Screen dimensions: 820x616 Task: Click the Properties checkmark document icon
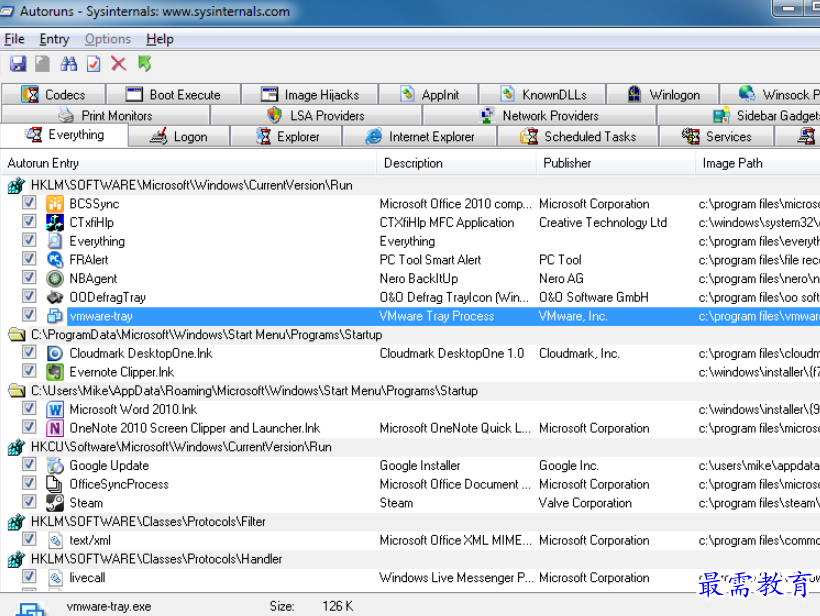pyautogui.click(x=94, y=64)
